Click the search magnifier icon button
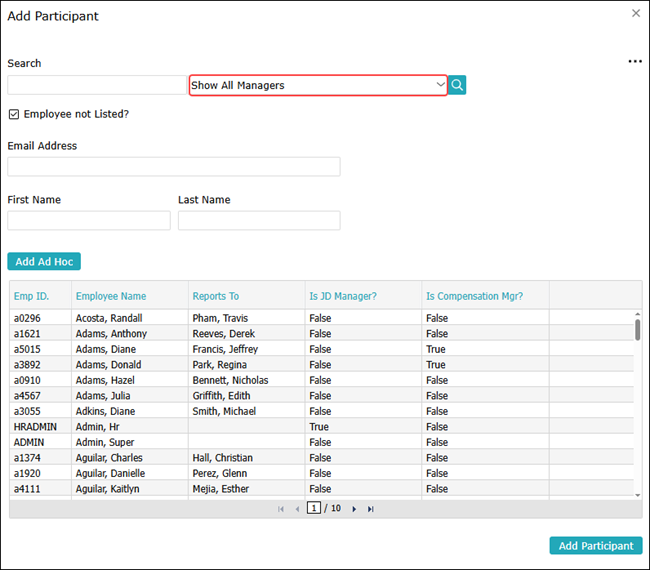The image size is (650, 570). [x=457, y=85]
